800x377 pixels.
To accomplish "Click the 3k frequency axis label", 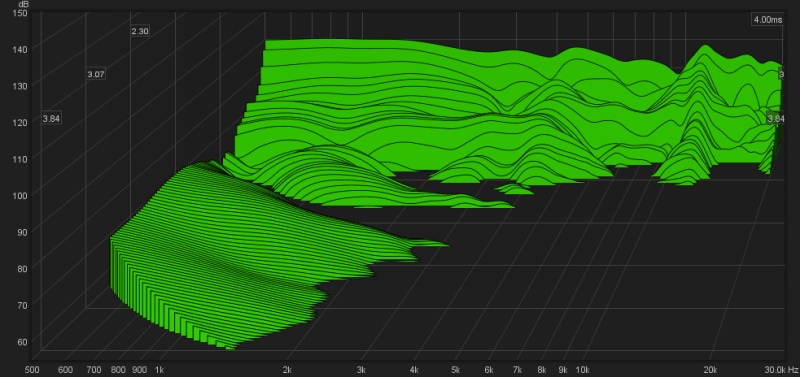I will (362, 369).
